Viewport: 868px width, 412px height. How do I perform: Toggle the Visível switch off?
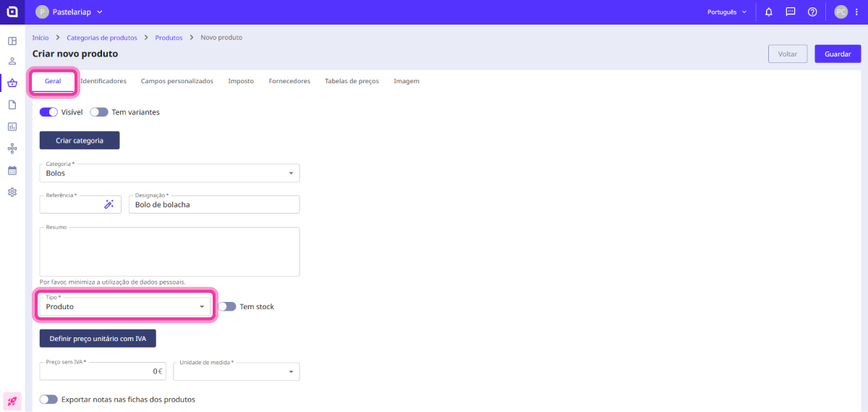point(48,112)
